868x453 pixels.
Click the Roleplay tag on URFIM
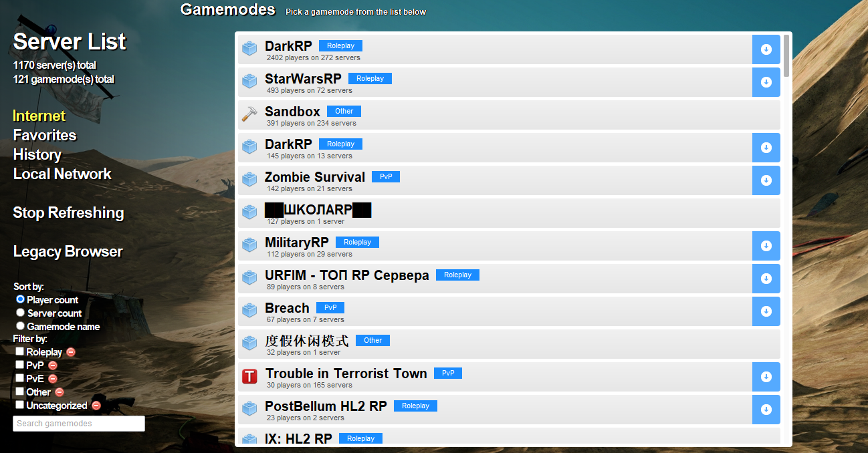pyautogui.click(x=457, y=275)
